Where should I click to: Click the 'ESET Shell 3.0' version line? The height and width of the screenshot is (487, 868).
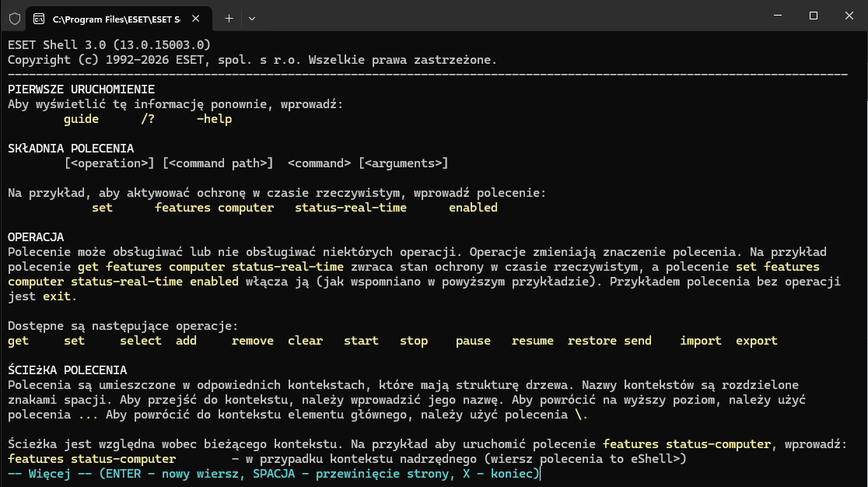coord(110,45)
